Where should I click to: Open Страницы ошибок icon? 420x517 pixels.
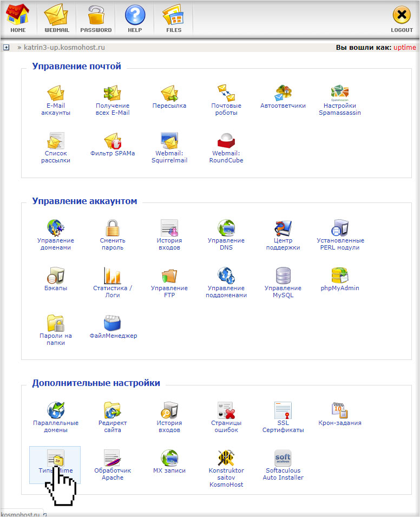tap(226, 410)
